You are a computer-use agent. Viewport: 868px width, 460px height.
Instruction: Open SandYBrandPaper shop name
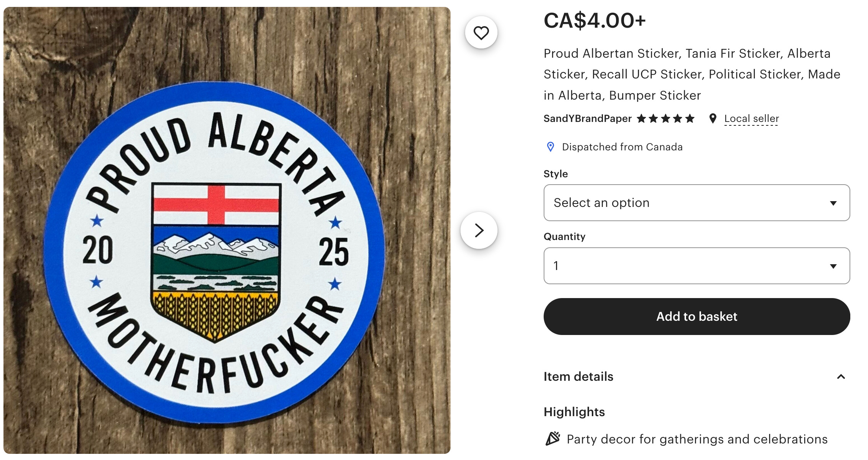point(588,118)
